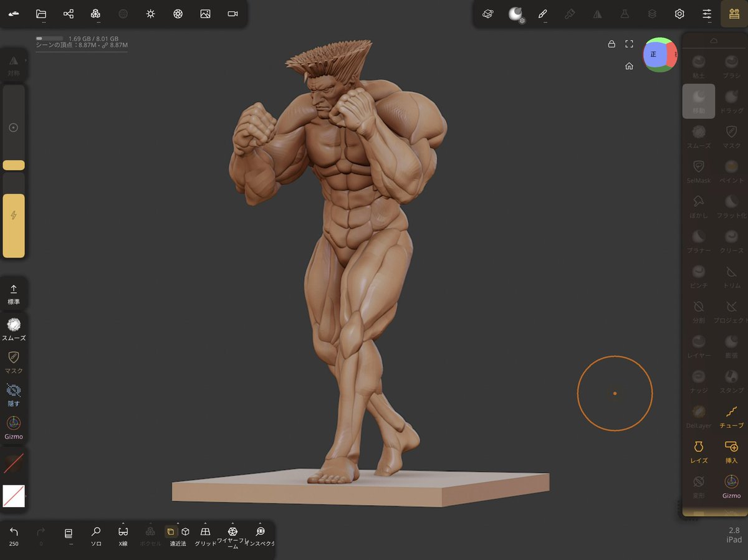Activate Gizmo shortcut on left sidebar

click(x=14, y=428)
